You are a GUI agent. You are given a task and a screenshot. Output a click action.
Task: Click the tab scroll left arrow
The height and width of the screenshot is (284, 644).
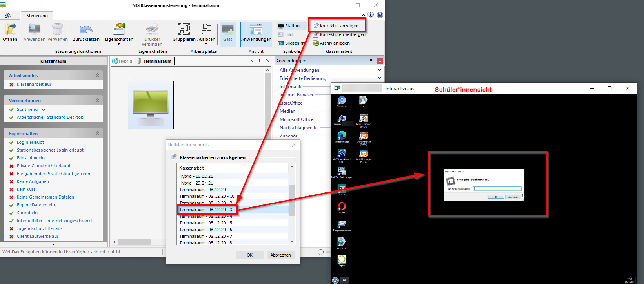tap(253, 61)
